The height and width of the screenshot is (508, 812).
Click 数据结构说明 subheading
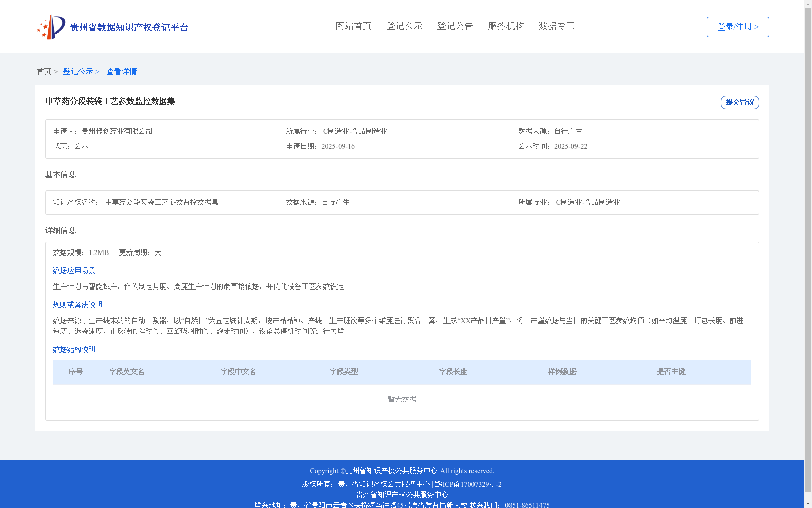tap(74, 350)
